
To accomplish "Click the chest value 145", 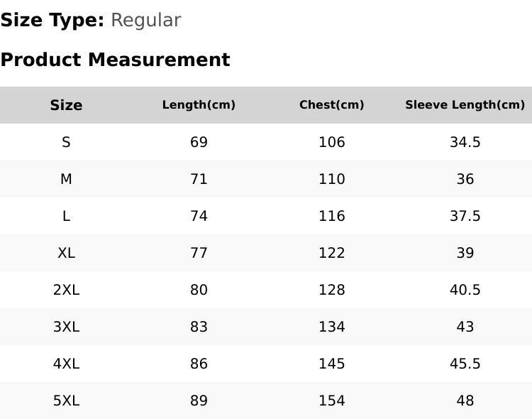I will pyautogui.click(x=332, y=364).
